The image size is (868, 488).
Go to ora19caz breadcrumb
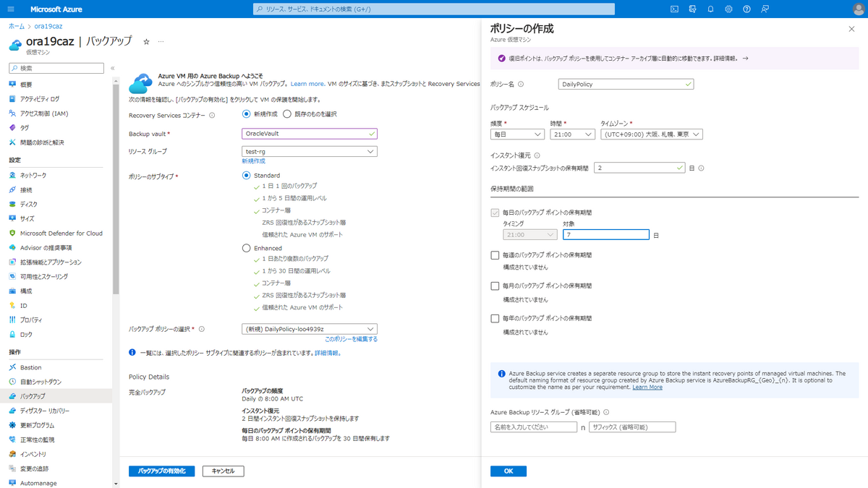[48, 26]
